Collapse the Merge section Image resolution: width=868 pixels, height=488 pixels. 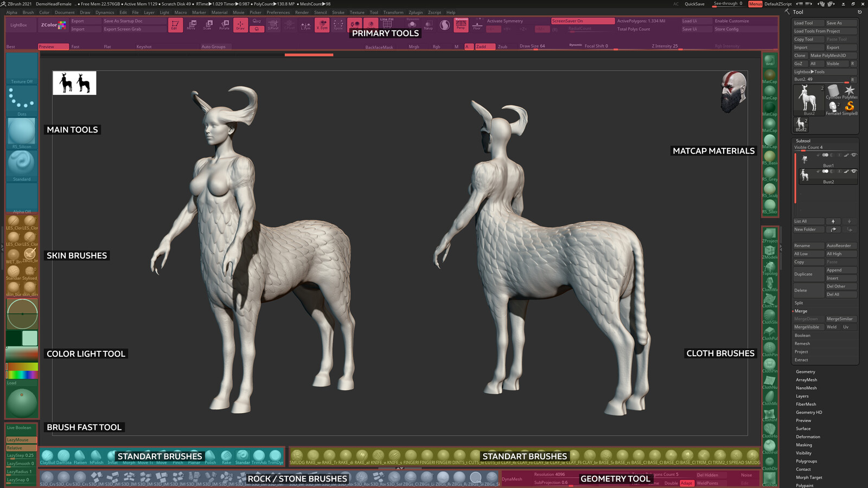(x=801, y=311)
